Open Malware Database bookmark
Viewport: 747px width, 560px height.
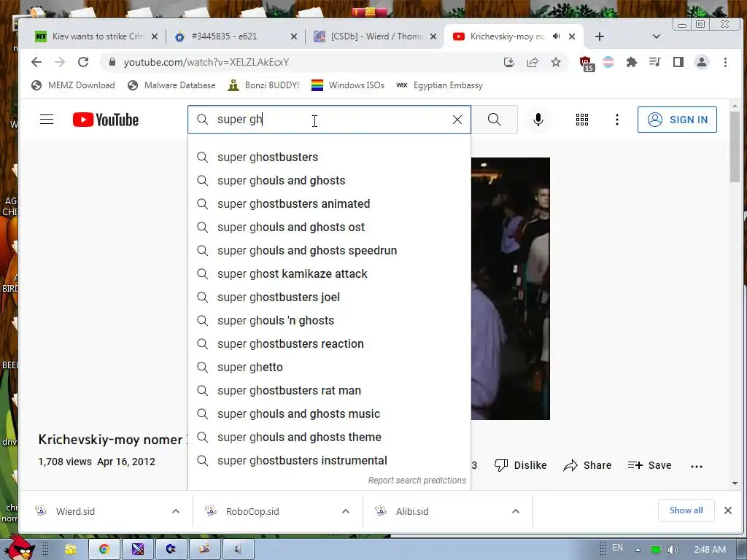(171, 85)
